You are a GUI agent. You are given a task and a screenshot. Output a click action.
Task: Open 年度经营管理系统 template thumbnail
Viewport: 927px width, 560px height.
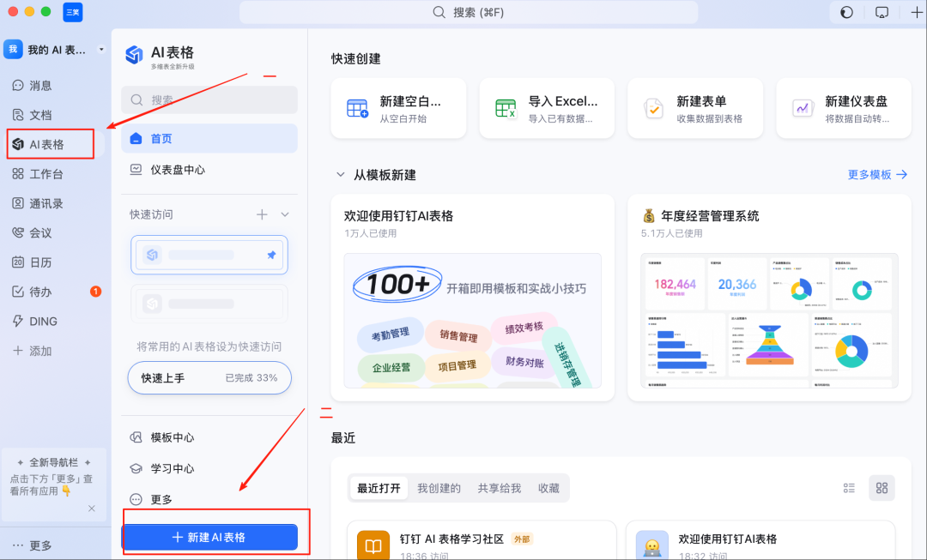(769, 321)
